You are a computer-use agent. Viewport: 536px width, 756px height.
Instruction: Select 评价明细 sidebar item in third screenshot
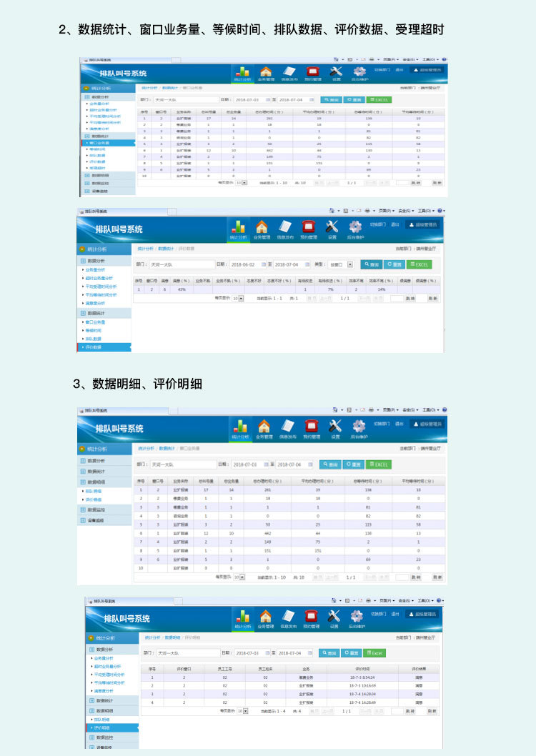[94, 499]
